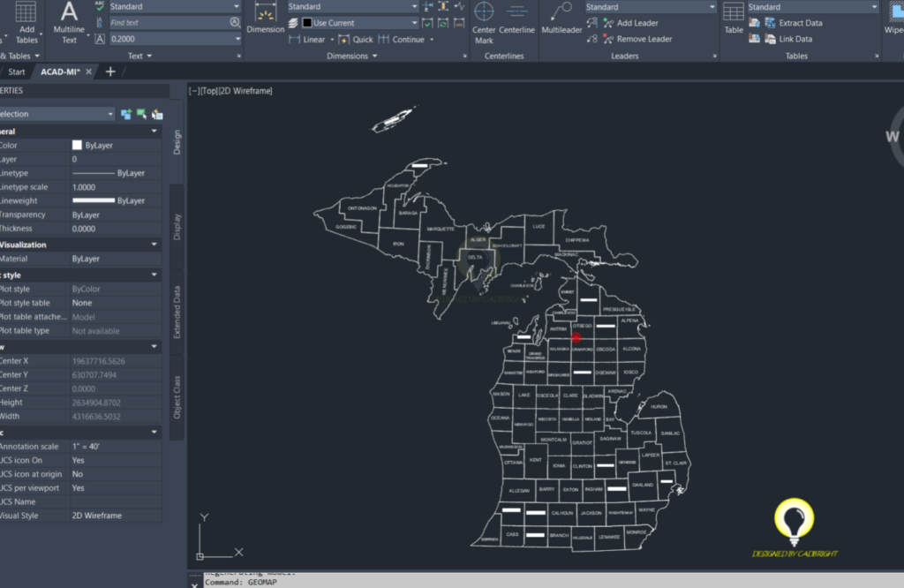Image resolution: width=904 pixels, height=588 pixels.
Task: Open the Leaders panel dialog launcher arrow
Action: [x=714, y=56]
